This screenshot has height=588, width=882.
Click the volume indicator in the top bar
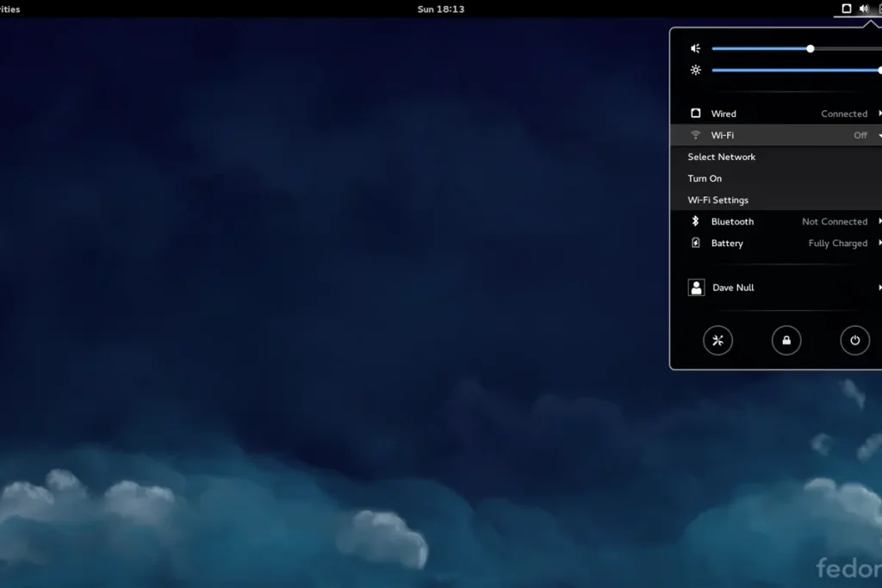(x=862, y=9)
